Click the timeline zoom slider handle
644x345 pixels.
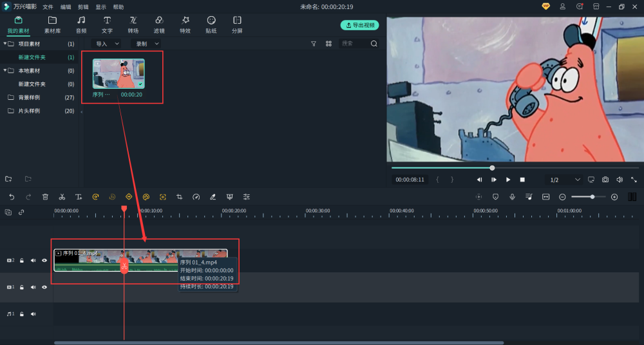[x=592, y=197]
